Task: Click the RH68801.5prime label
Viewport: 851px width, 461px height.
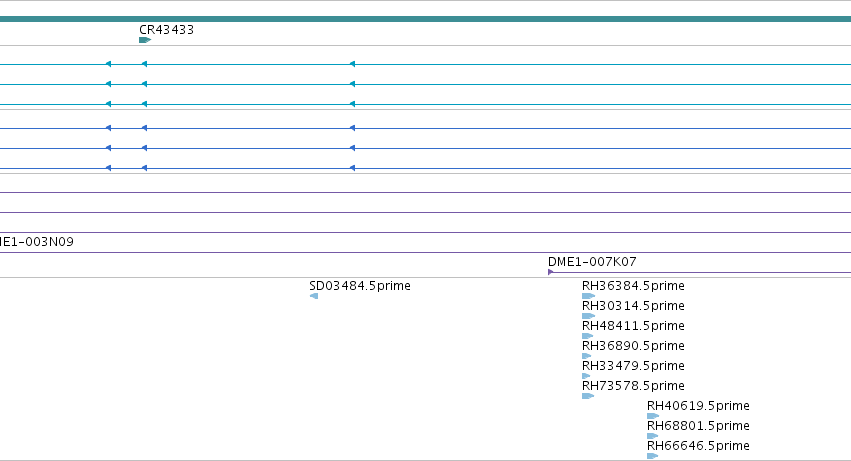Action: click(x=698, y=426)
